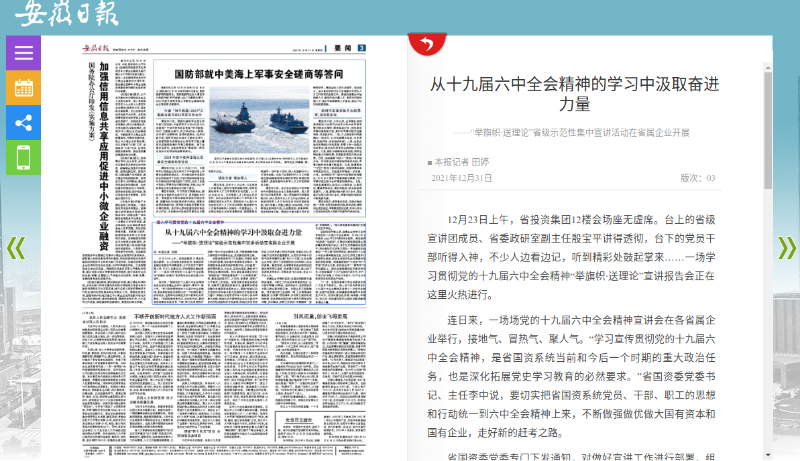This screenshot has height=461, width=800.
Task: Open the 引凤还巢,创业飞雨更骂 article at lower right
Action: [x=310, y=316]
